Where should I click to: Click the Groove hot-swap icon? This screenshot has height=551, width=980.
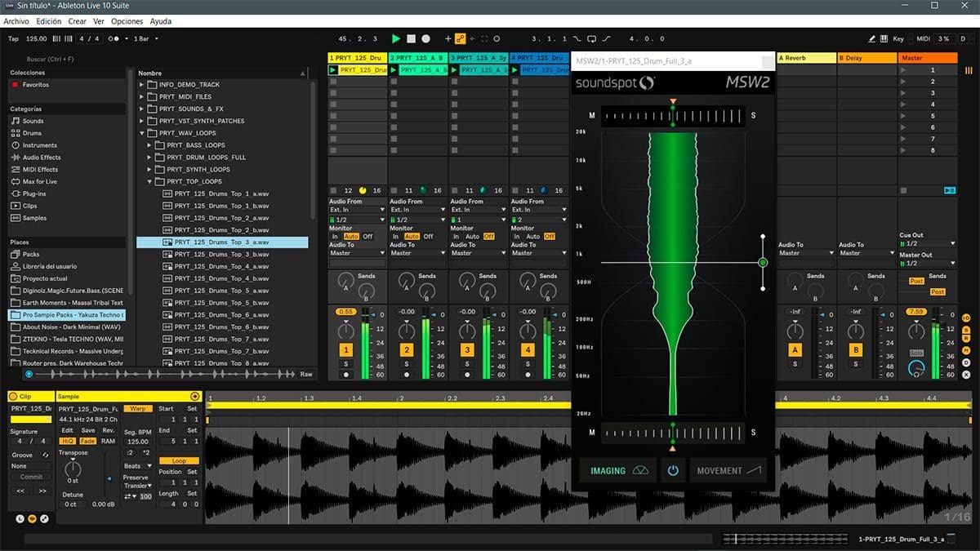[47, 455]
